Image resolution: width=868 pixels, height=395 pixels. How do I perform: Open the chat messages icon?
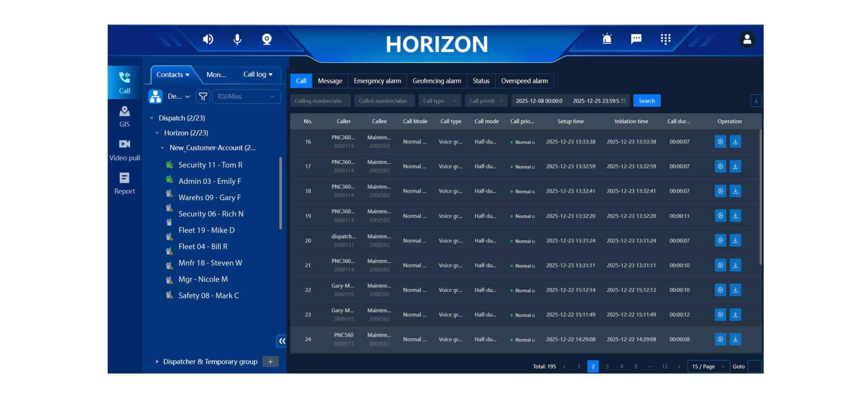coord(636,39)
